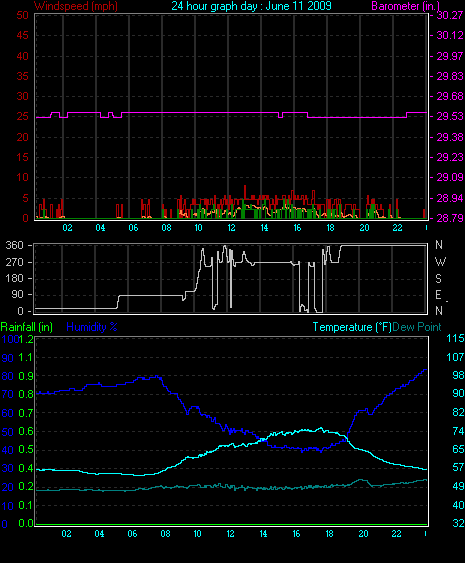Click the W compass label on direction chart
This screenshot has width=465, height=563.
point(440,262)
